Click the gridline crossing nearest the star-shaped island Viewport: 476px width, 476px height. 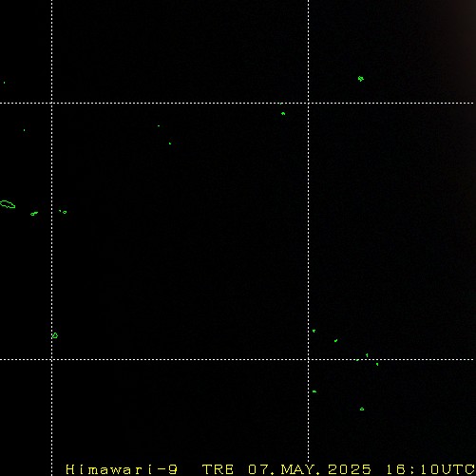click(x=309, y=103)
